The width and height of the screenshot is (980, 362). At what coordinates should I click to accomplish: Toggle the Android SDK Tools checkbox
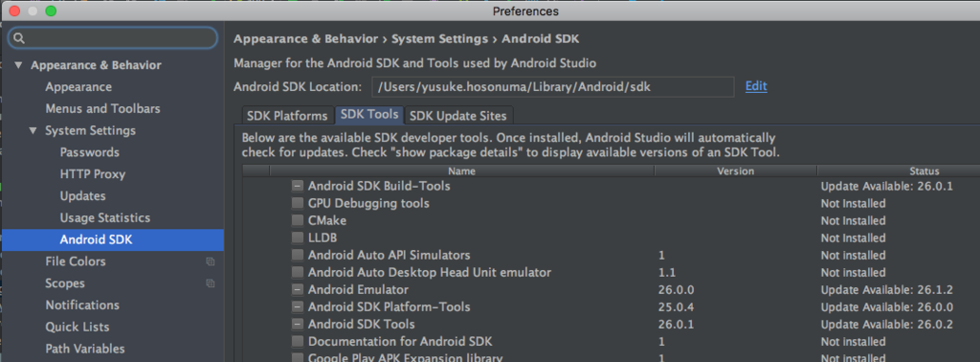[x=298, y=325]
